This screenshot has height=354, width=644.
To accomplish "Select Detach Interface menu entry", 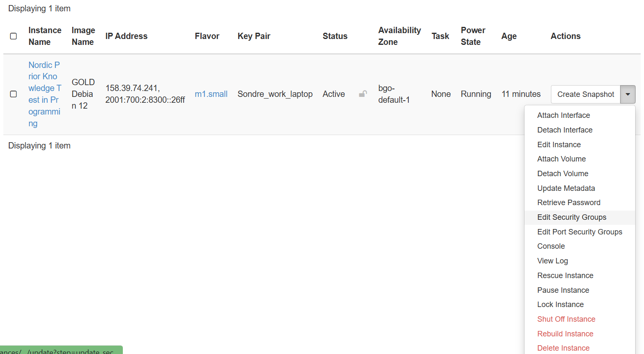I will 564,130.
